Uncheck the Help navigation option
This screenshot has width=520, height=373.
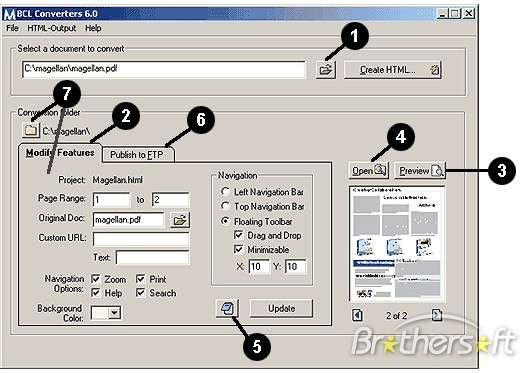point(96,293)
